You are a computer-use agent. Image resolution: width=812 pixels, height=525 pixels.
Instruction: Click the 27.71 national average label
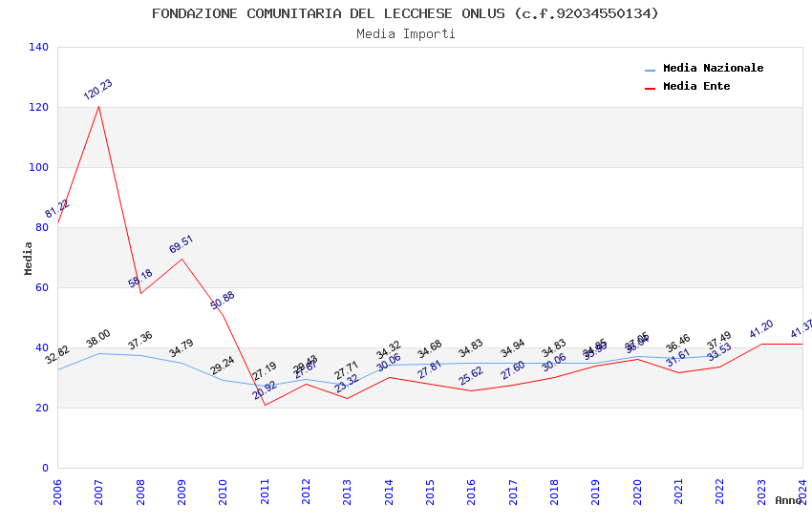347,370
